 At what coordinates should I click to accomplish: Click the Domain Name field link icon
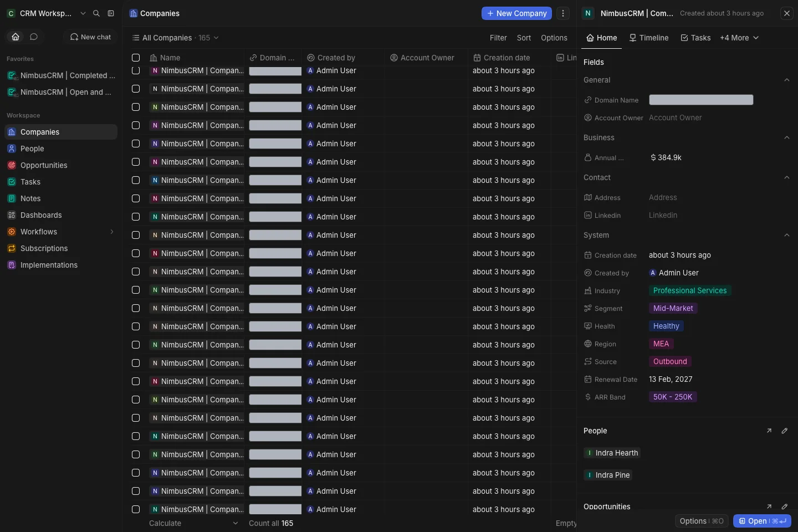coord(588,100)
